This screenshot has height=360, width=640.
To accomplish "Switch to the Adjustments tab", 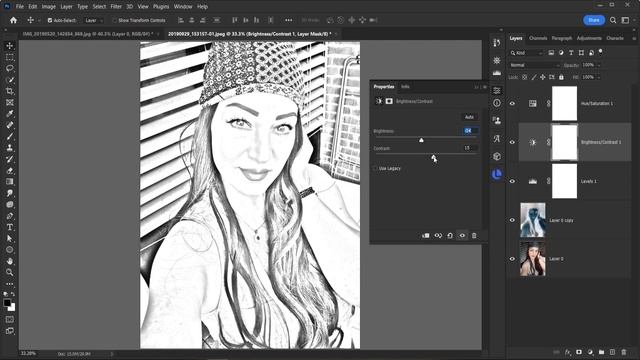I will pyautogui.click(x=589, y=38).
